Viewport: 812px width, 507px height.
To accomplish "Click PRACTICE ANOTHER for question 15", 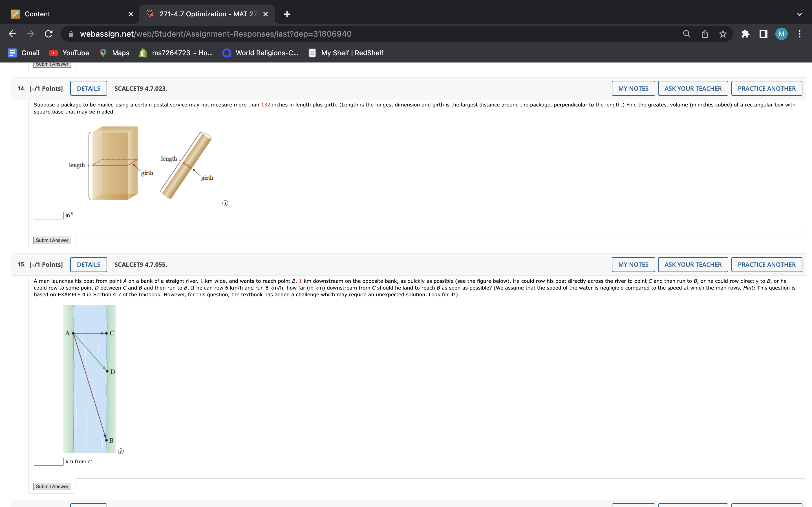I will (766, 264).
